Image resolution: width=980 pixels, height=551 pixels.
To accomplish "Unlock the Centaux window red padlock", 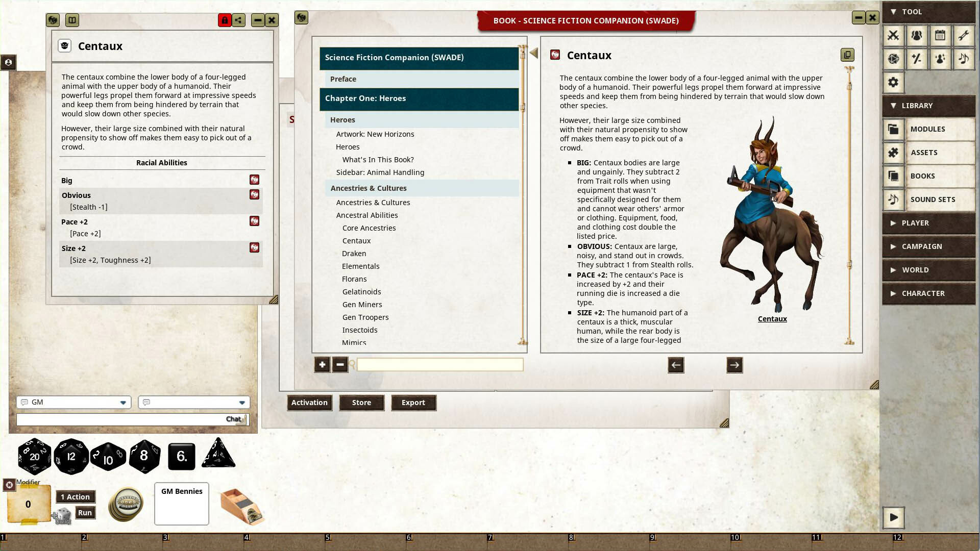I will click(225, 20).
